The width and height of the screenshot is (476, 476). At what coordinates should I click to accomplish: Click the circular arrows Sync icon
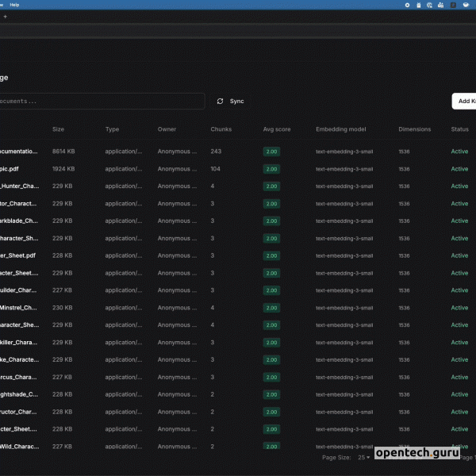coord(220,102)
